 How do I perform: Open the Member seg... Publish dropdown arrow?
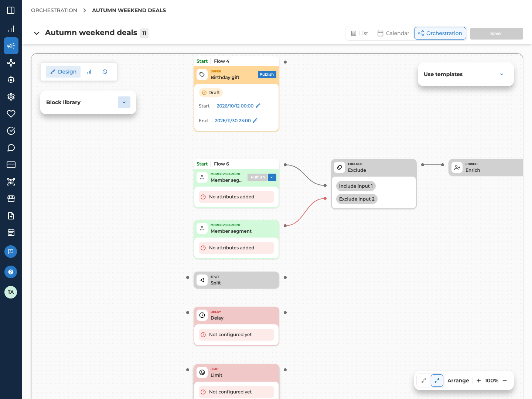click(x=272, y=177)
